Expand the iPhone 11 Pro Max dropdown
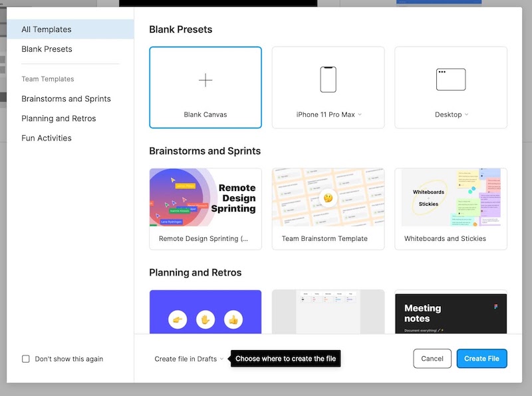 point(360,114)
